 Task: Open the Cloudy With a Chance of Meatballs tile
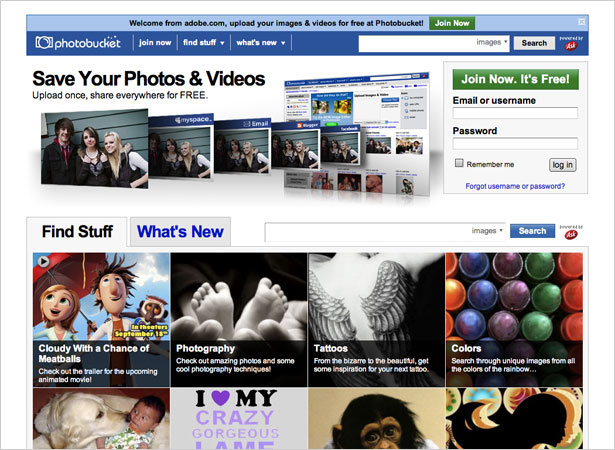pyautogui.click(x=101, y=320)
